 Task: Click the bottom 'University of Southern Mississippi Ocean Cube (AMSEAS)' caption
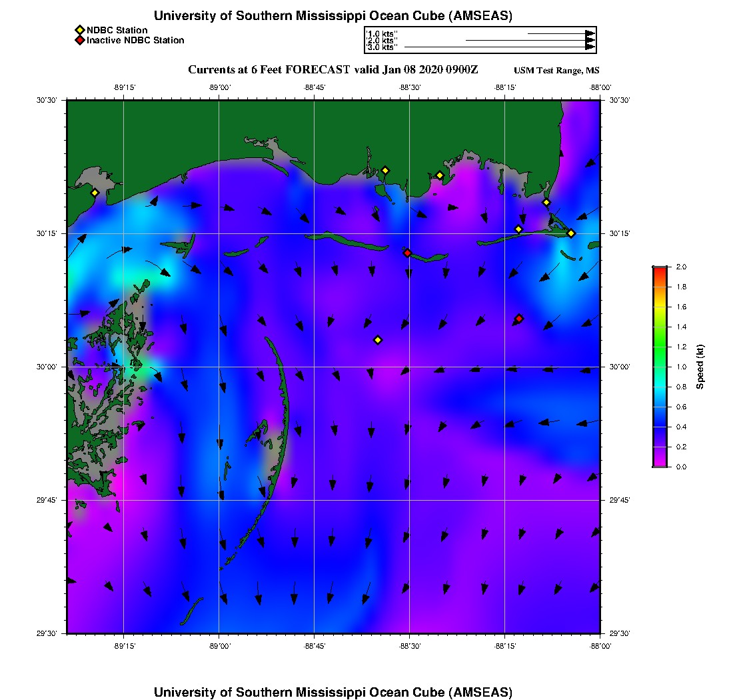tap(333, 692)
